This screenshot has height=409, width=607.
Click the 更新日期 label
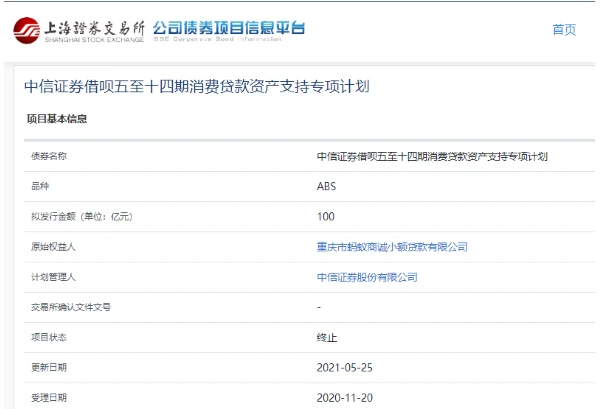[49, 367]
